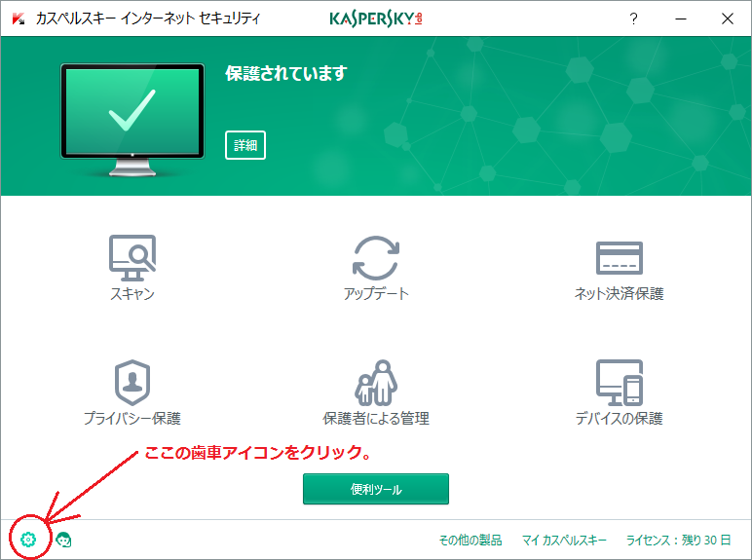Open the Scan (スキャン) magnifier icon
The image size is (752, 560).
pos(132,256)
